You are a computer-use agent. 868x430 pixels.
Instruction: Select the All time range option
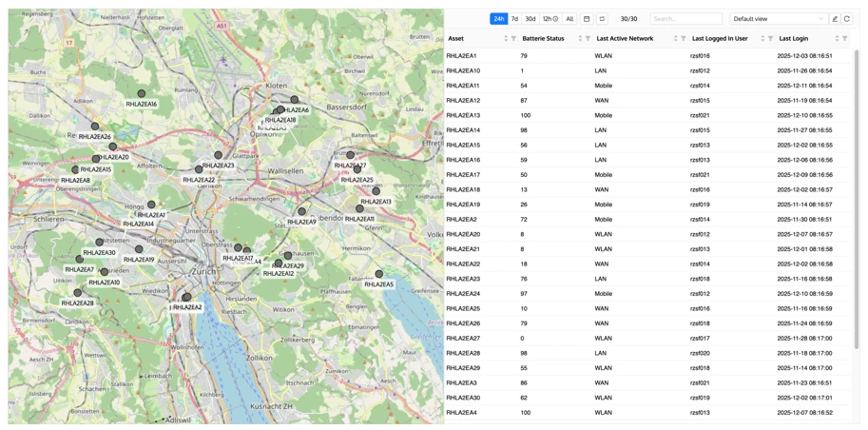pyautogui.click(x=569, y=19)
